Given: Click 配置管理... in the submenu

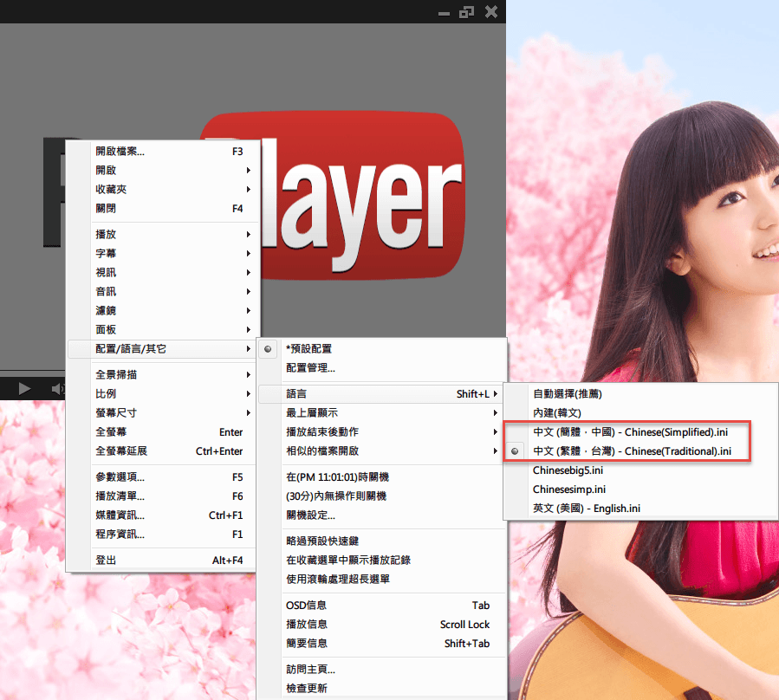Looking at the screenshot, I should tap(310, 367).
